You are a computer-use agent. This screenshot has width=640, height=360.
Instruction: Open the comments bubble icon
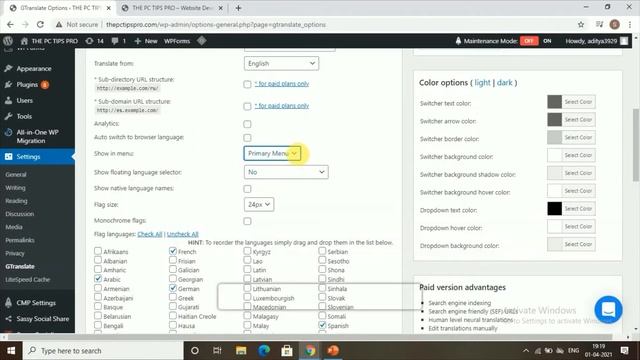pyautogui.click(x=115, y=41)
